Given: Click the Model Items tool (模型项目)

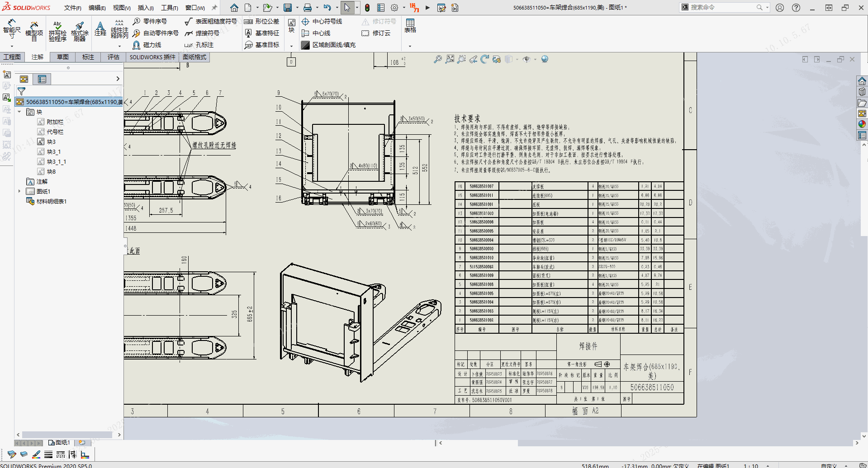Looking at the screenshot, I should (x=34, y=31).
